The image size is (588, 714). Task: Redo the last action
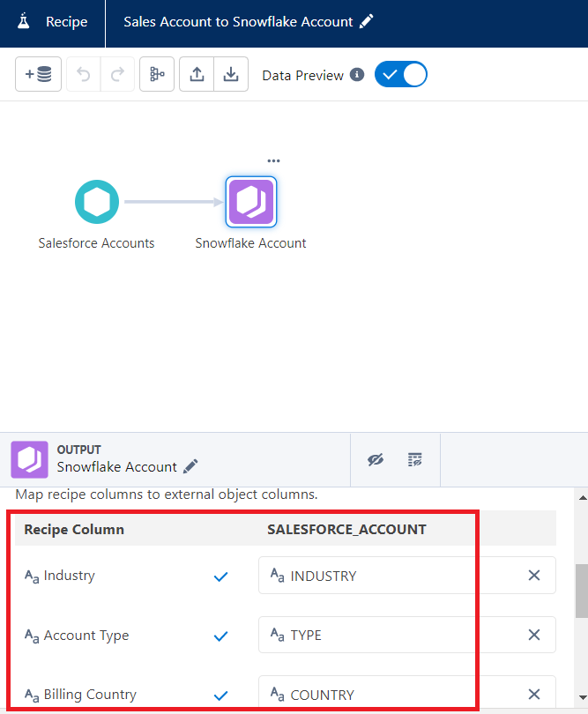pyautogui.click(x=117, y=74)
